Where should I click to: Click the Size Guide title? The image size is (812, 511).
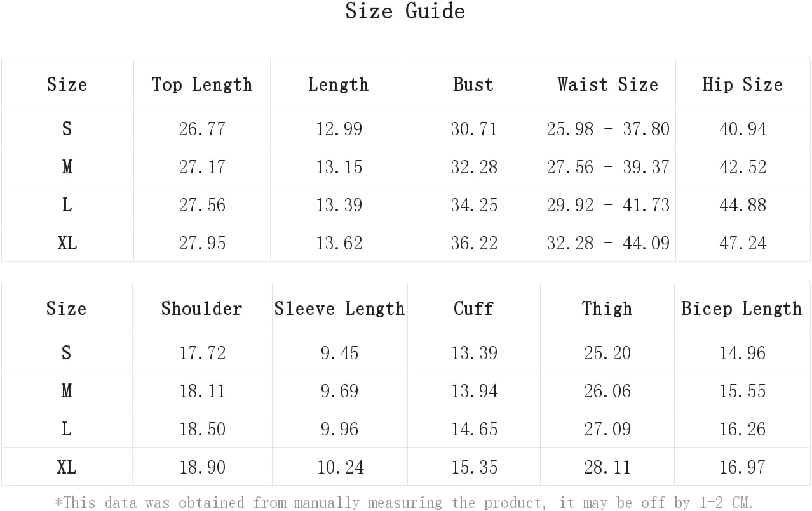pyautogui.click(x=405, y=11)
